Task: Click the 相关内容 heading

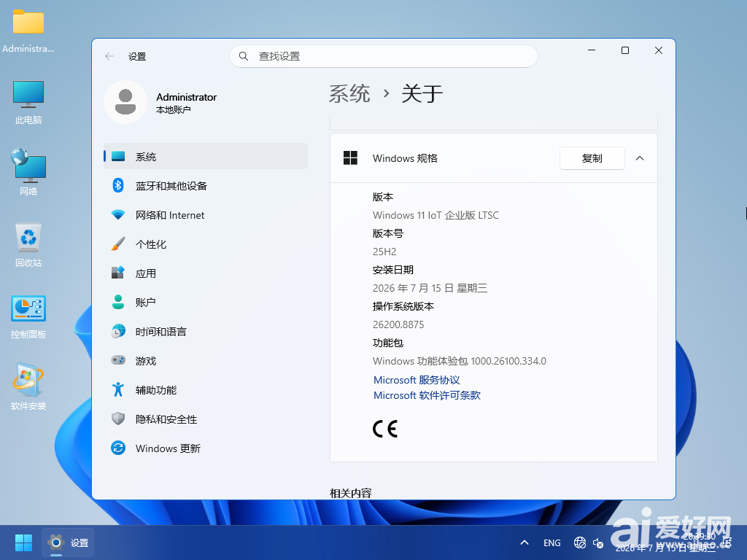Action: click(351, 493)
